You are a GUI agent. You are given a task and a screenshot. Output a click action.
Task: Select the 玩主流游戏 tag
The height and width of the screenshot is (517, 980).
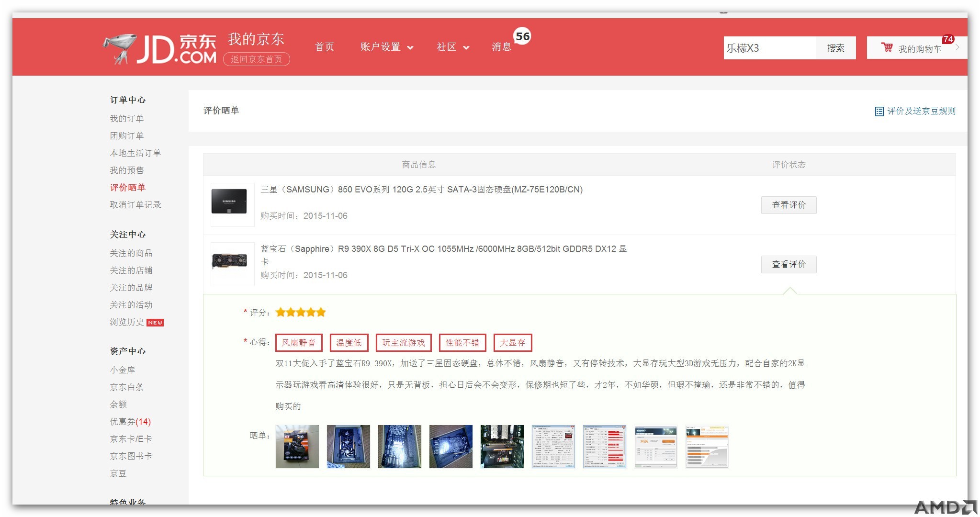click(404, 343)
